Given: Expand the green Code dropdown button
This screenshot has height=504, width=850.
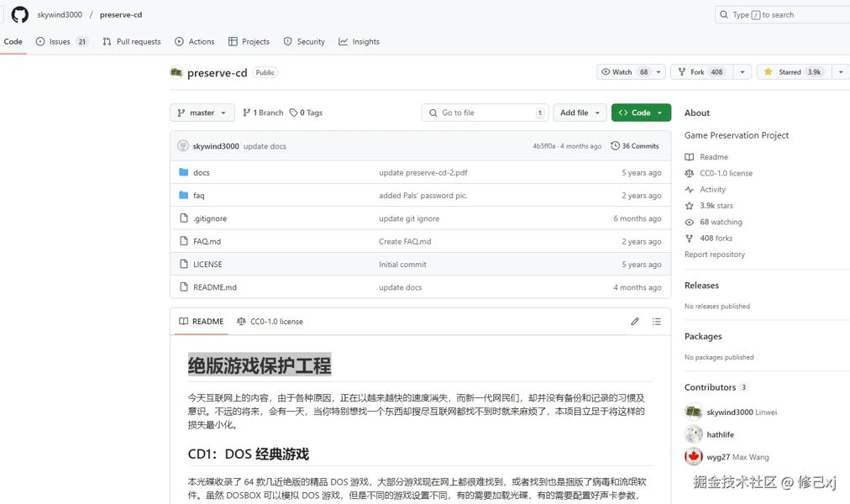Looking at the screenshot, I should [x=641, y=113].
